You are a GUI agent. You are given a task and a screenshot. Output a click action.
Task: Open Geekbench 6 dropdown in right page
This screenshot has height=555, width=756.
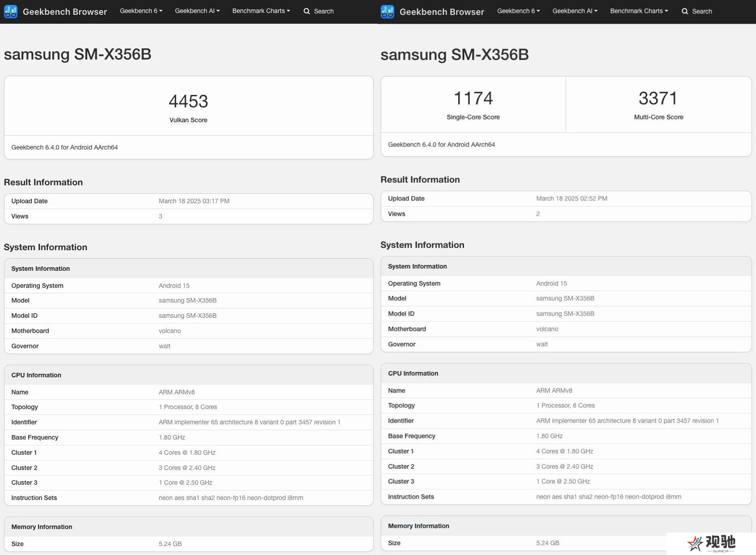point(519,11)
